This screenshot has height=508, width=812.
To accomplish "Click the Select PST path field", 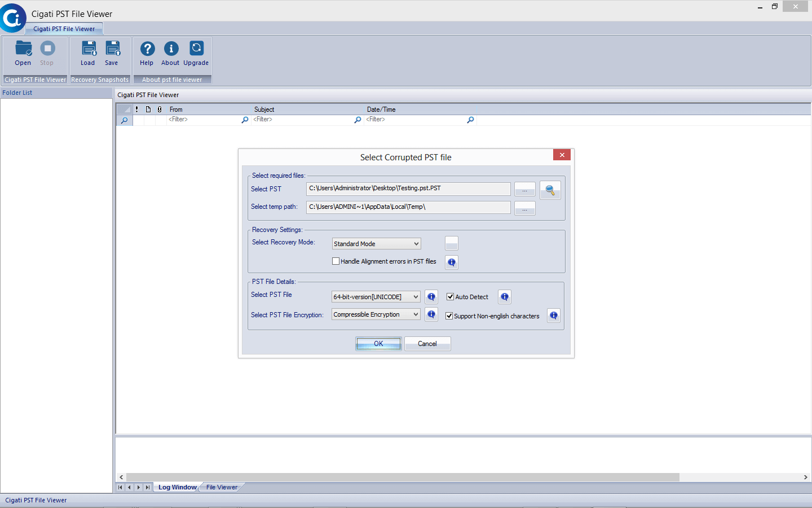I will (x=408, y=189).
